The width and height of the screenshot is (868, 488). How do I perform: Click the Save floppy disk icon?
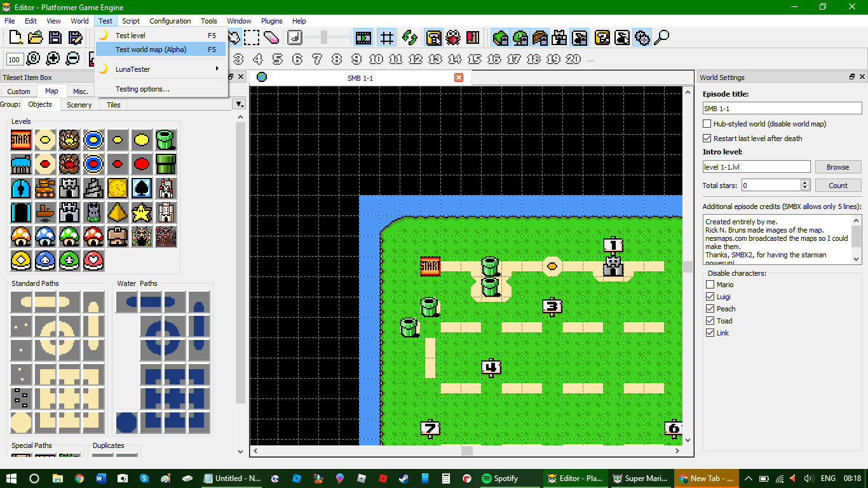[55, 37]
